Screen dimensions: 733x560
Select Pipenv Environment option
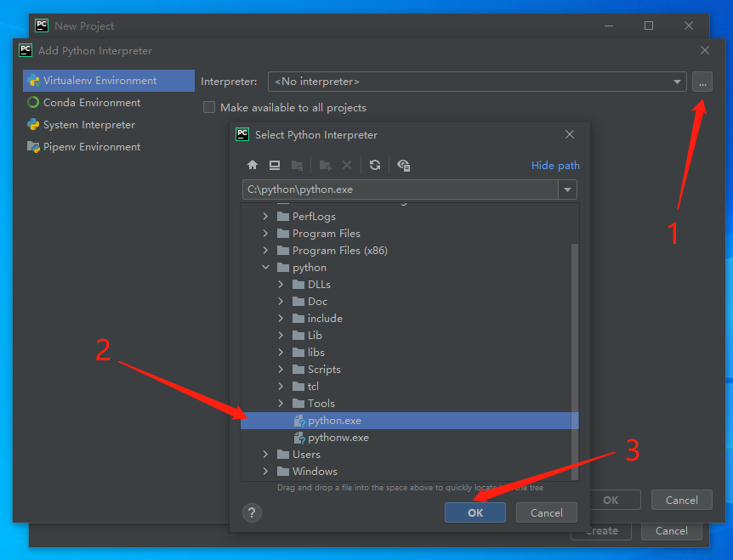pos(109,147)
